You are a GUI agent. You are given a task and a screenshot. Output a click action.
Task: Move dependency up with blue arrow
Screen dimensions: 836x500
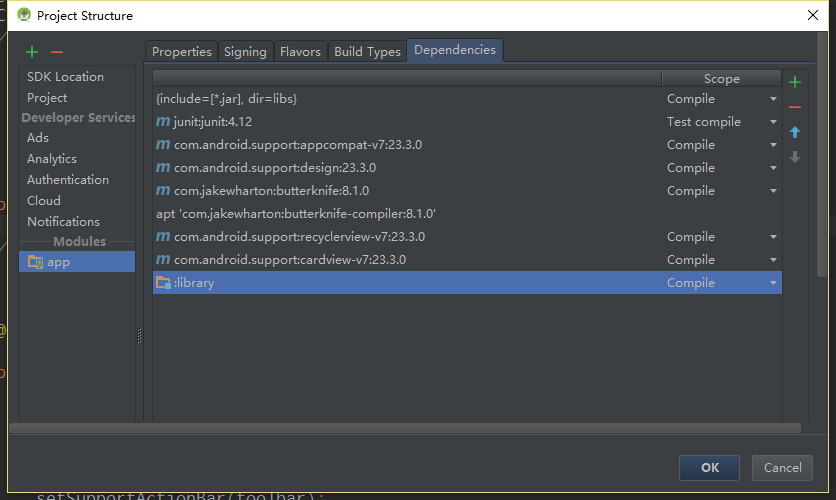pyautogui.click(x=795, y=132)
